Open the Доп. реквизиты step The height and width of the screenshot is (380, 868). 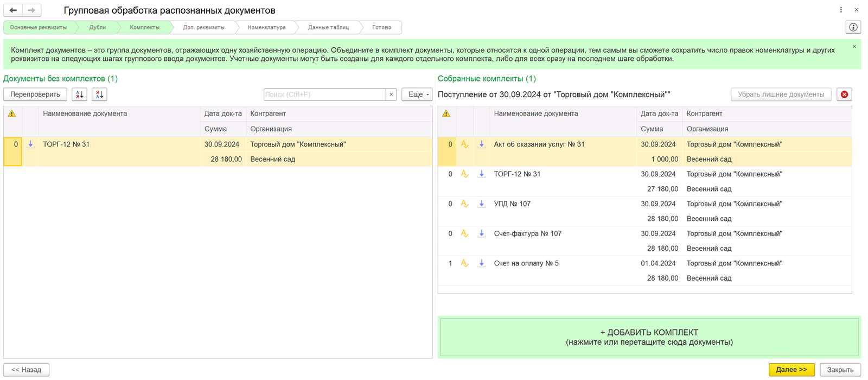pyautogui.click(x=203, y=27)
